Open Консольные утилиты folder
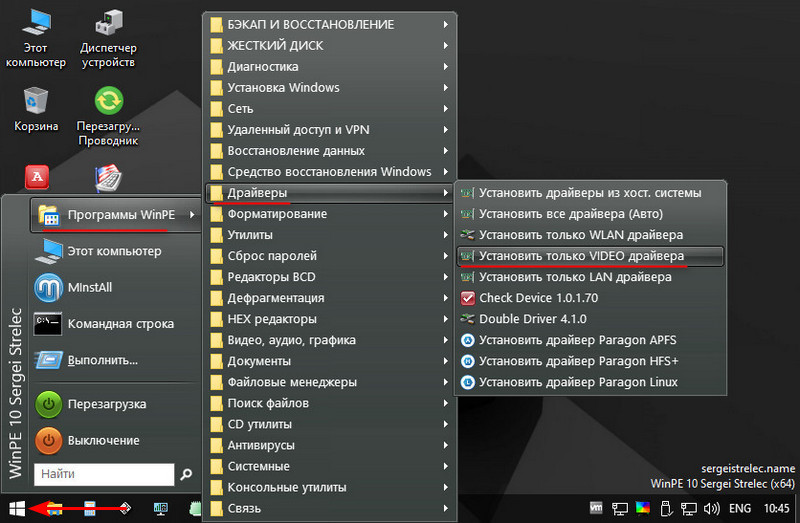This screenshot has height=523, width=800. click(x=330, y=488)
